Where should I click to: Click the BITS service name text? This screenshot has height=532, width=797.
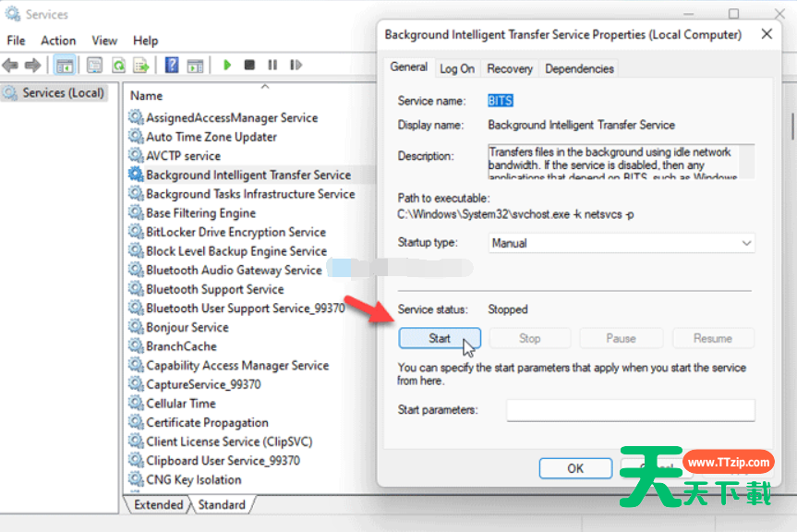pyautogui.click(x=501, y=101)
